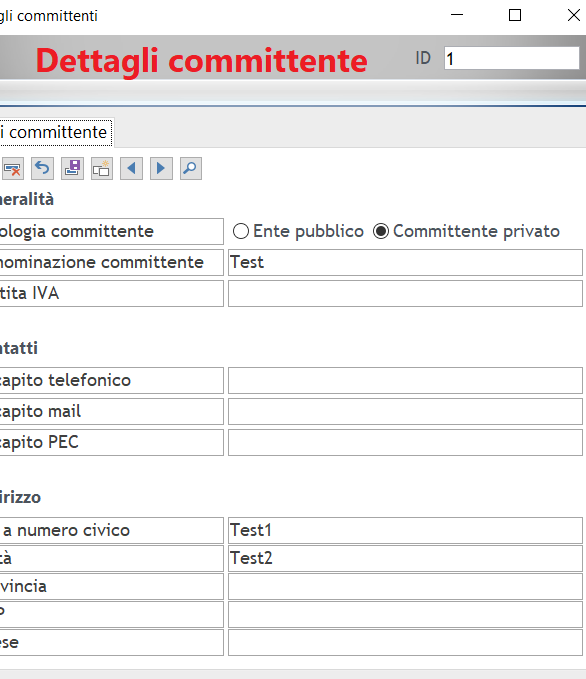Switch to the committente tab
Screen dimensions: 586x679
[55, 133]
